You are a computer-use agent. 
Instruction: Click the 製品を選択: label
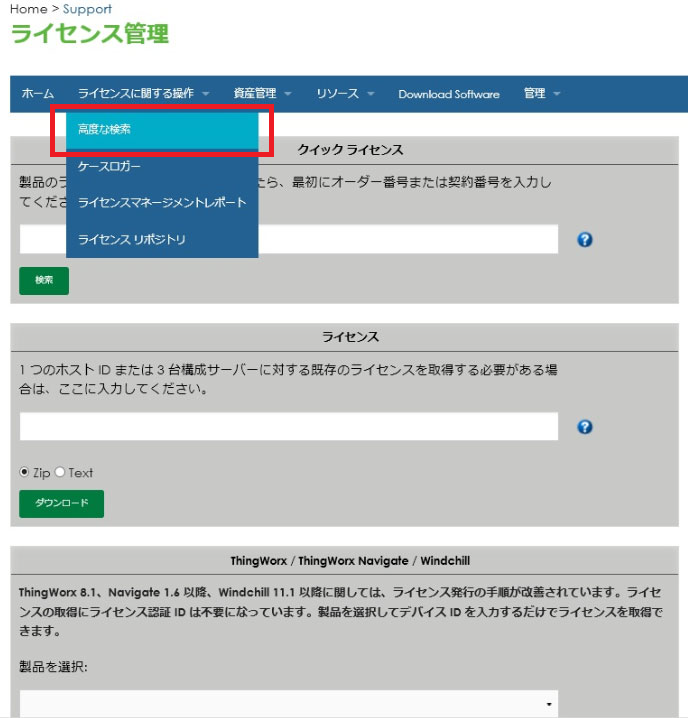[x=53, y=666]
